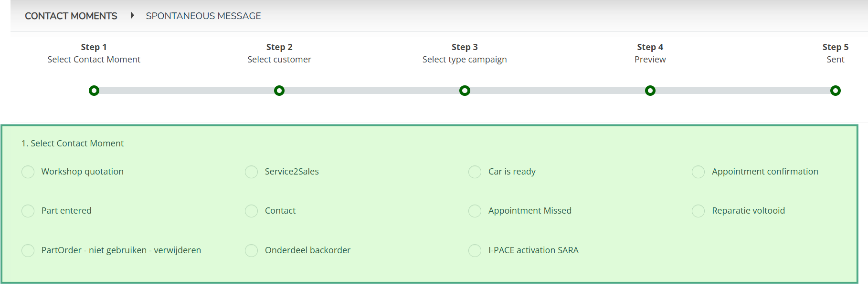This screenshot has width=868, height=288.
Task: Select the Part entered radio button
Action: coord(28,211)
